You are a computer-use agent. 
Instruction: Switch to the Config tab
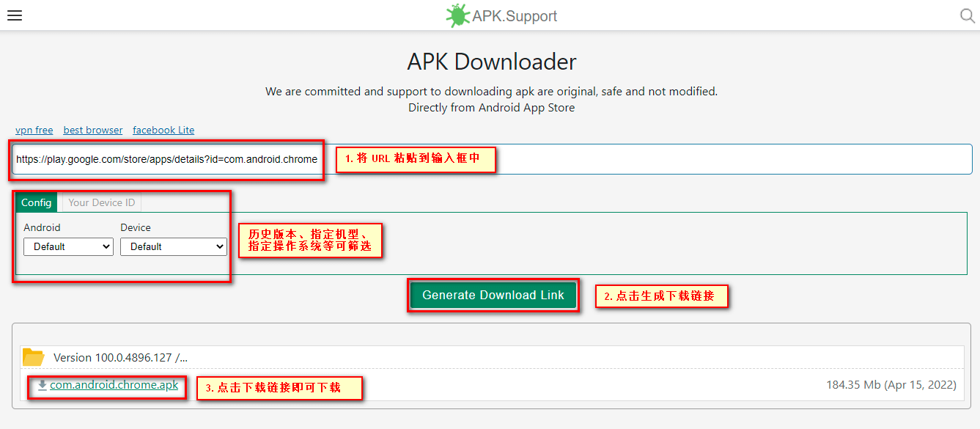click(x=36, y=202)
